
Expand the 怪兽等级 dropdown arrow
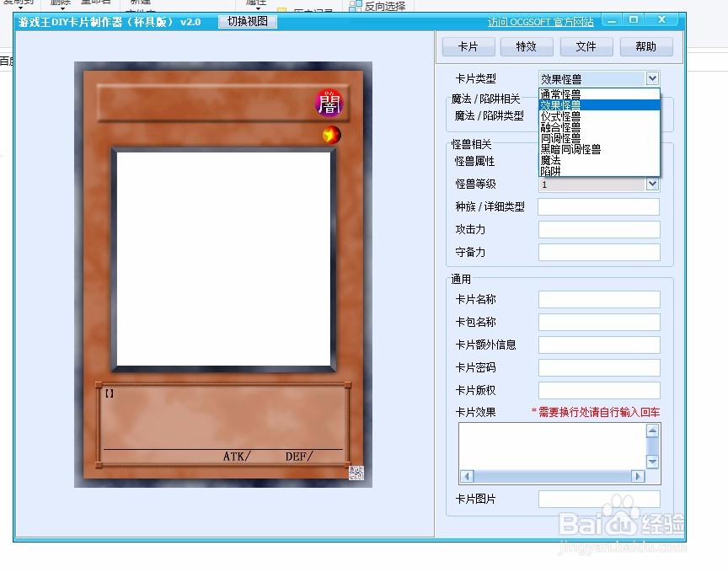click(652, 184)
